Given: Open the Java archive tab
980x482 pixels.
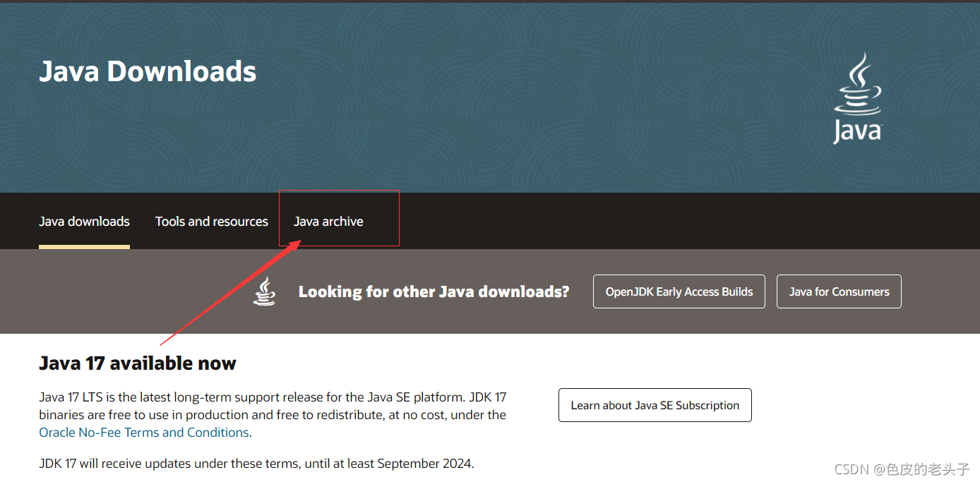Looking at the screenshot, I should (328, 222).
